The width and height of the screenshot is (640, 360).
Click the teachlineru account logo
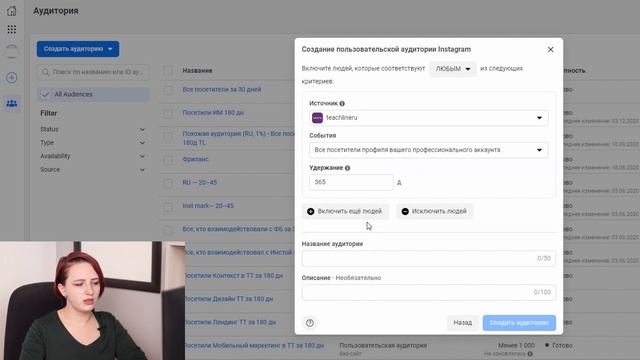pos(317,118)
